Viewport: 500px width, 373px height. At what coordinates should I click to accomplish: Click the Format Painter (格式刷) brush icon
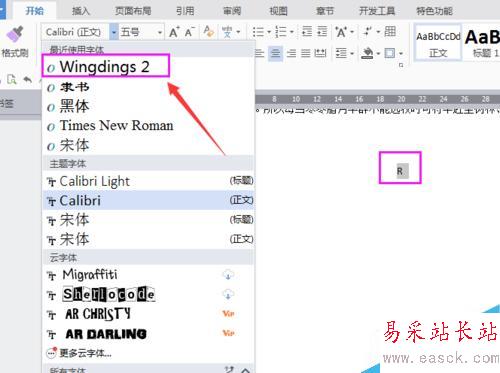[15, 34]
